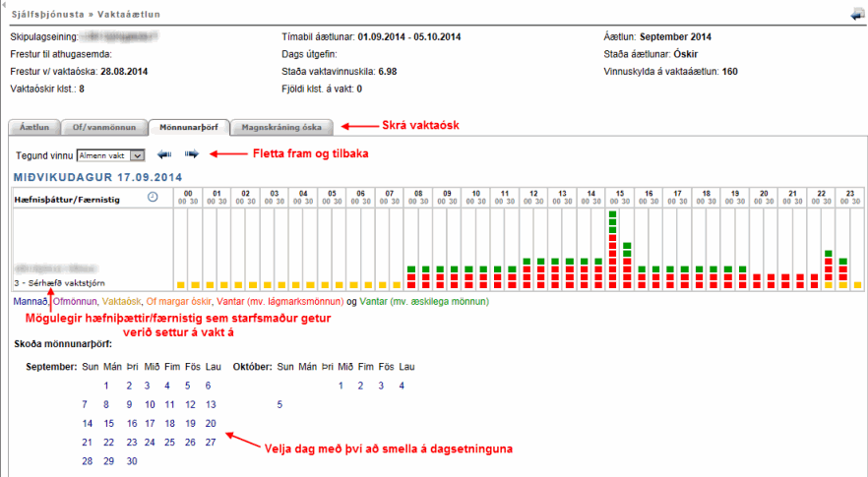Viewport: 868px width, 477px height.
Task: Open the Tegund vinnu dropdown
Action: [x=110, y=155]
